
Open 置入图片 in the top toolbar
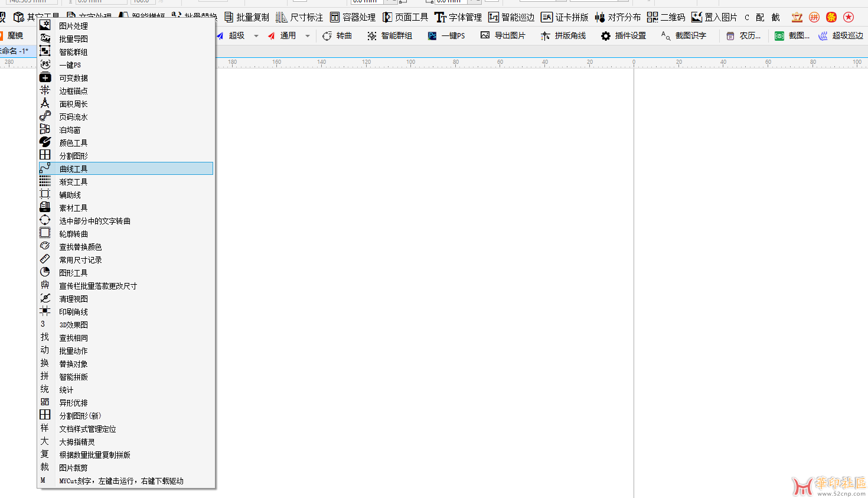click(697, 17)
